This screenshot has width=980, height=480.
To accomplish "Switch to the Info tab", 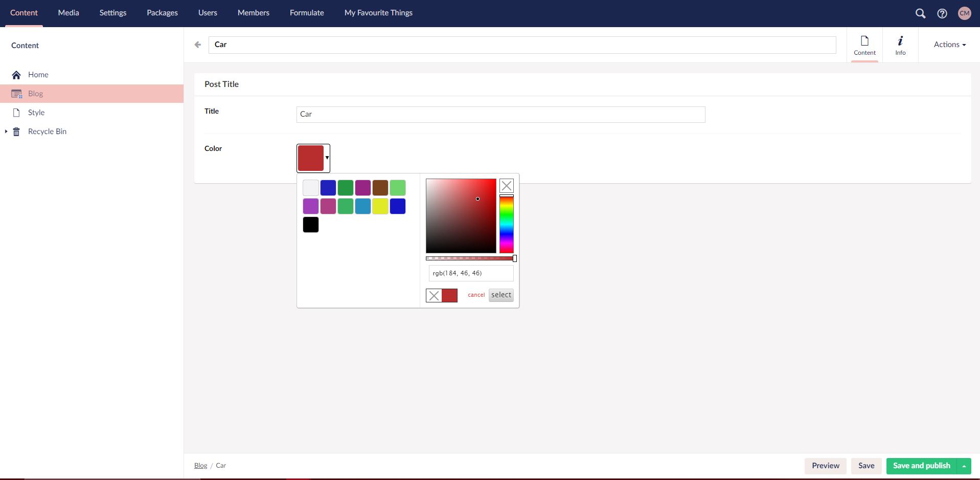I will pyautogui.click(x=900, y=45).
